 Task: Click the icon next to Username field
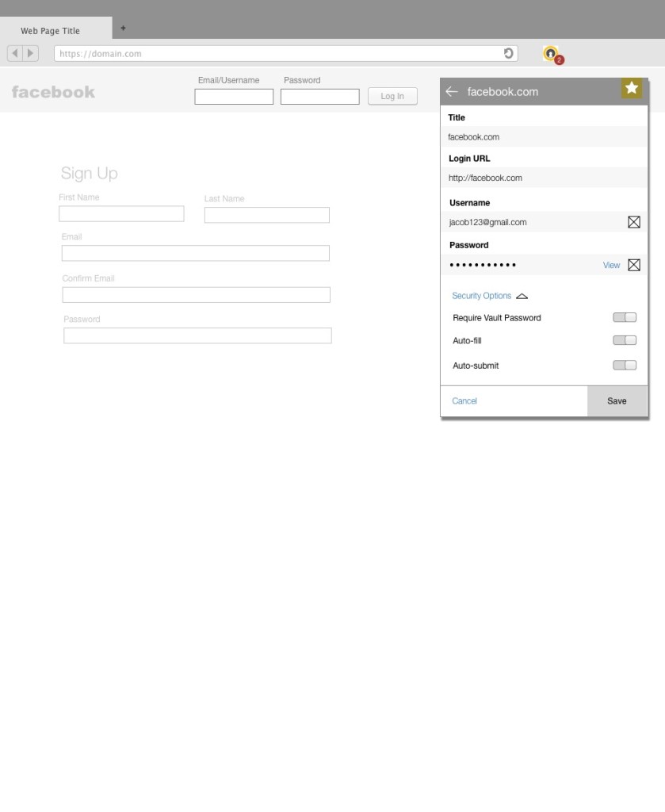pos(633,222)
